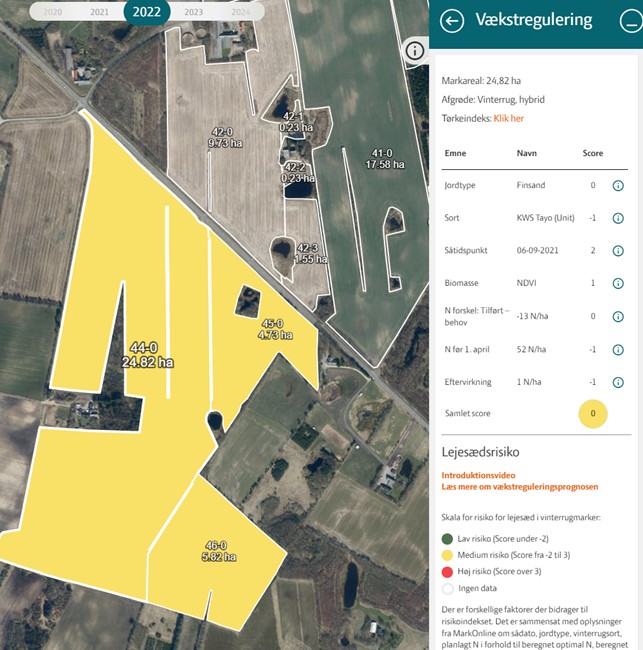The image size is (643, 650).
Task: Open the map info icon
Action: click(415, 51)
